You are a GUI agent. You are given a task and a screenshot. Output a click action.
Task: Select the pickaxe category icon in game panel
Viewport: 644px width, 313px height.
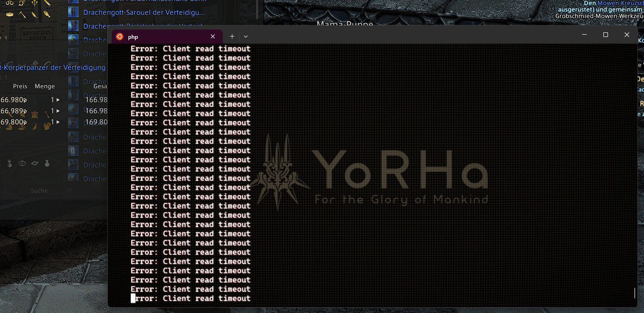22,14
